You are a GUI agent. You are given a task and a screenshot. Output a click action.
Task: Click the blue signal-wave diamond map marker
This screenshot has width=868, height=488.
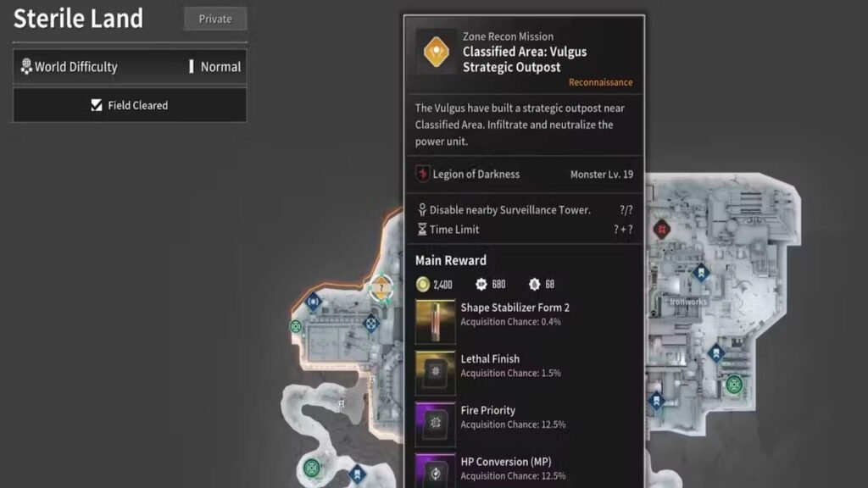point(313,301)
